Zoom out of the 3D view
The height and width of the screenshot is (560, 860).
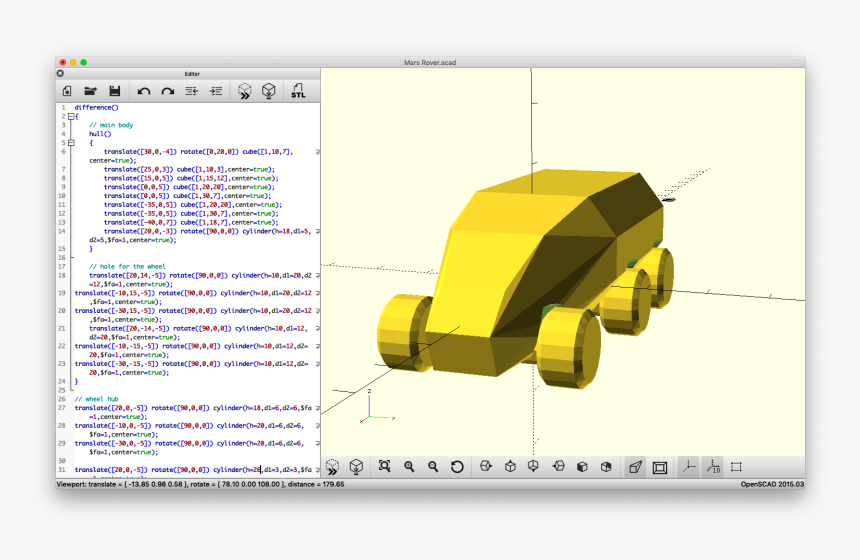pos(433,467)
